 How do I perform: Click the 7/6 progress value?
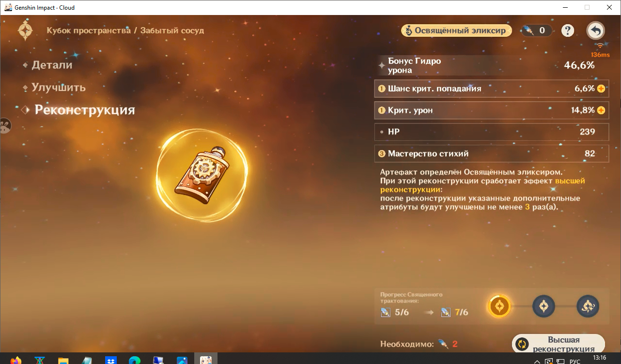462,312
